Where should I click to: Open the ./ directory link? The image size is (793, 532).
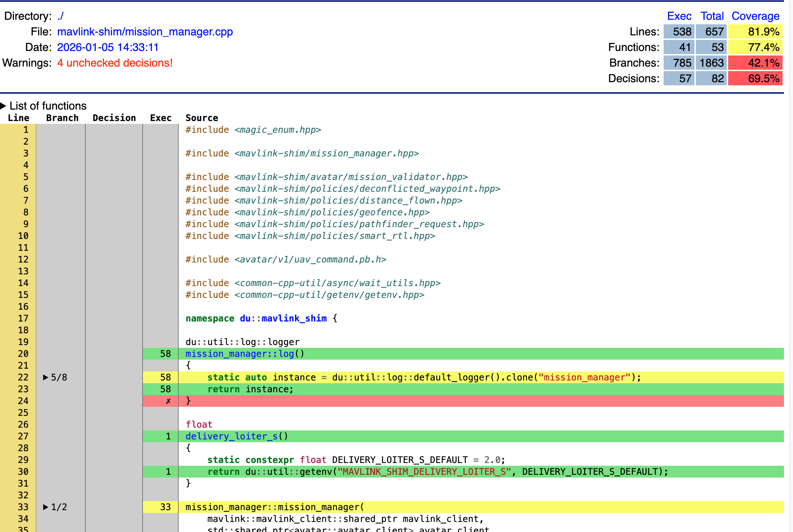click(x=61, y=16)
